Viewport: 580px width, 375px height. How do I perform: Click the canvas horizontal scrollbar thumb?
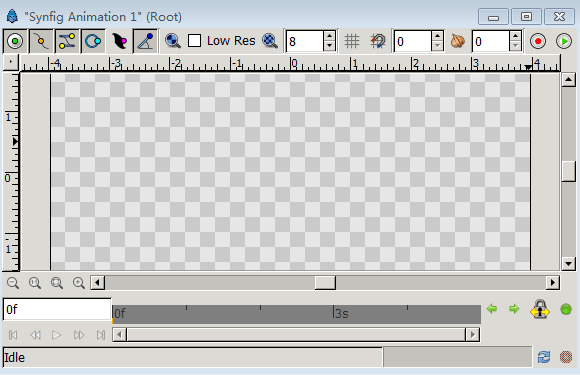[325, 283]
